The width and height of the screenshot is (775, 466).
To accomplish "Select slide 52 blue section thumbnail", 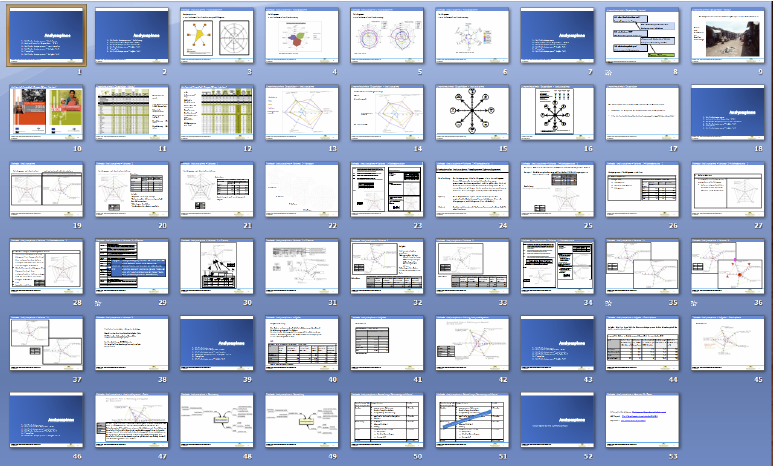I will (x=557, y=421).
